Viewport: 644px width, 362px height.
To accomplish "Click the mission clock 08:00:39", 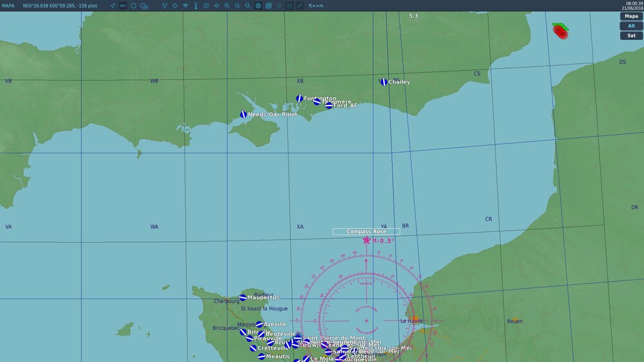I will pos(634,3).
